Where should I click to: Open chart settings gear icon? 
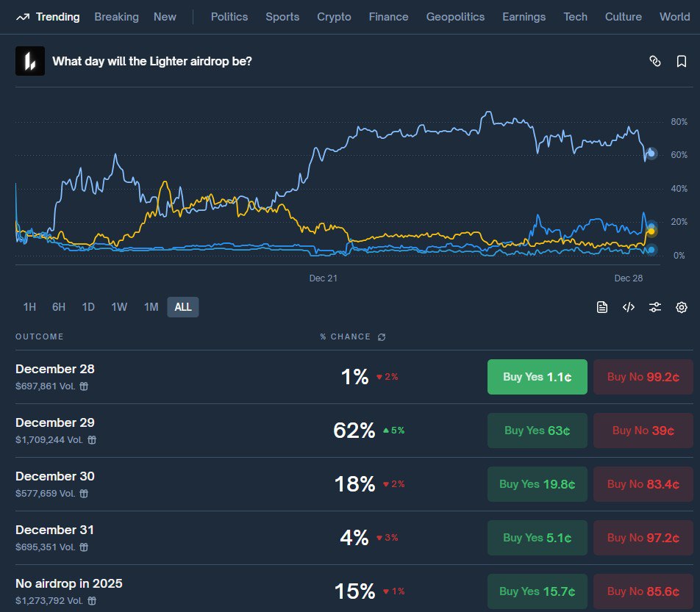681,307
